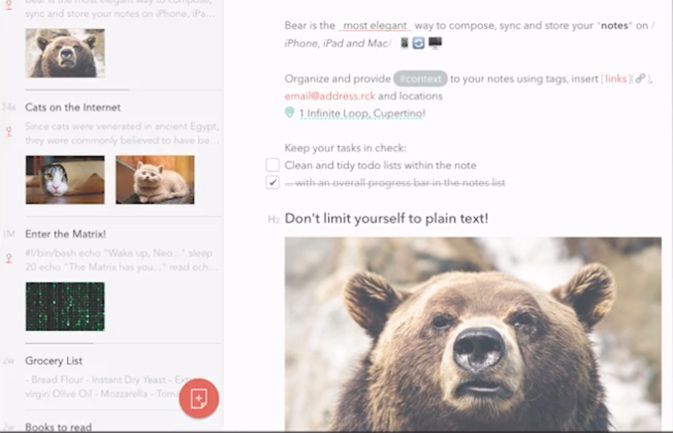Click the cat in paper bag thumbnail

65,180
